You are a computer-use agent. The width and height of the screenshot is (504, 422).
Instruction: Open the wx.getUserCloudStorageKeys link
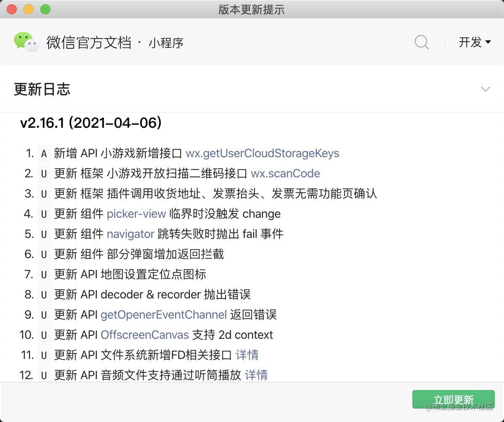[262, 154]
